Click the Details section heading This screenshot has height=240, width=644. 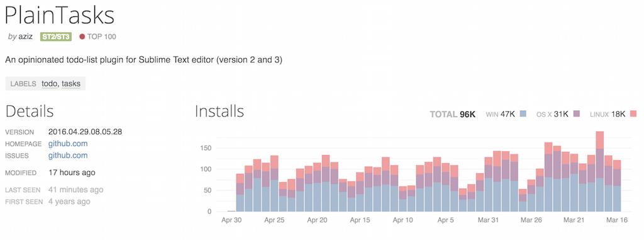[30, 111]
